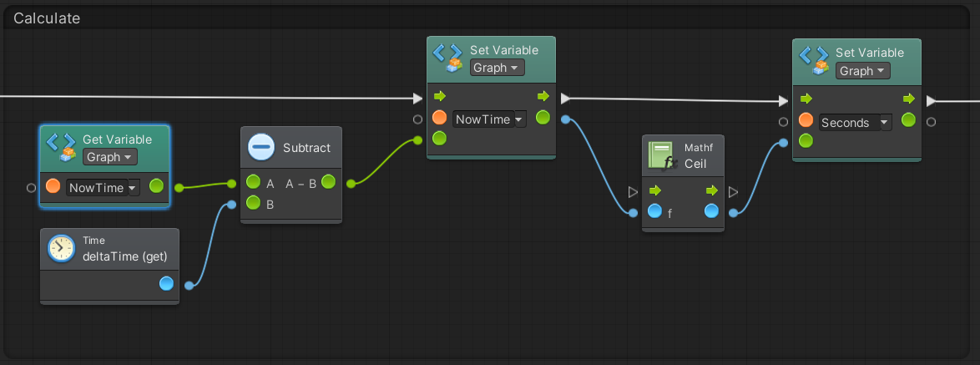Open the Graph scope dropdown on NowTime Set Variable

point(497,68)
